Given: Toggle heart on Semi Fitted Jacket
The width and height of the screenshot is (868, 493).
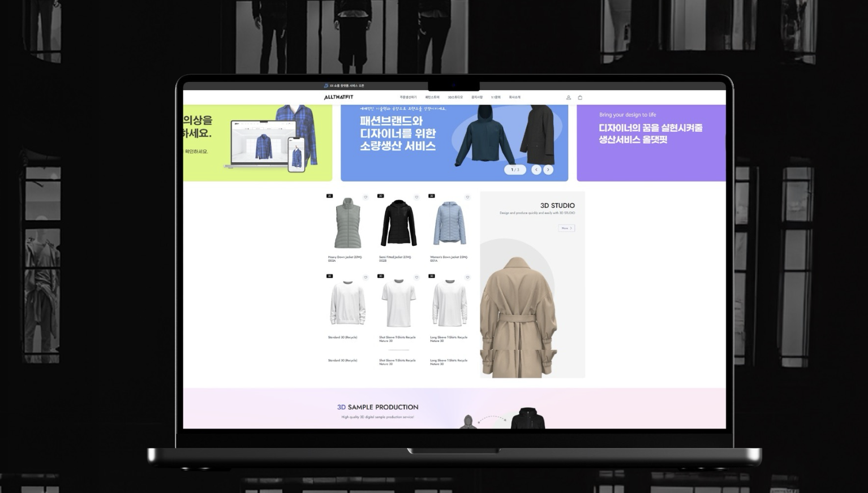Looking at the screenshot, I should tap(416, 197).
